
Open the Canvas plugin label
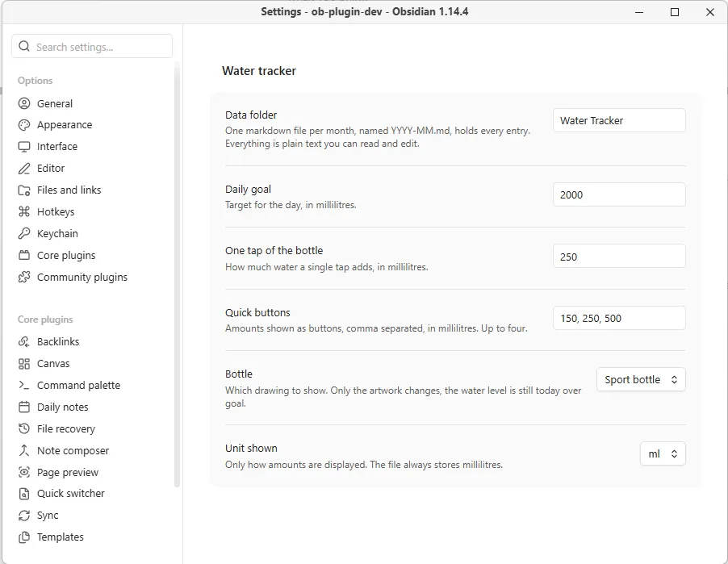click(53, 363)
